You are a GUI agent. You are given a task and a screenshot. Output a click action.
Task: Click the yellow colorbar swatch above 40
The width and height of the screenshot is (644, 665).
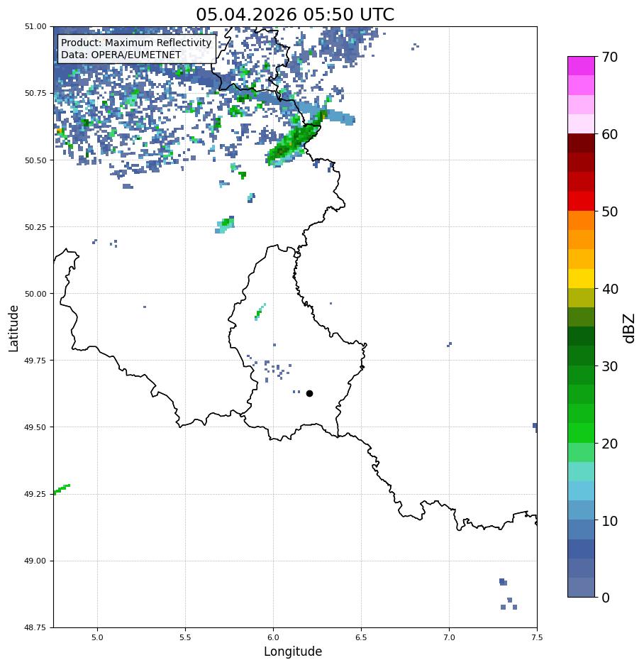(x=582, y=279)
